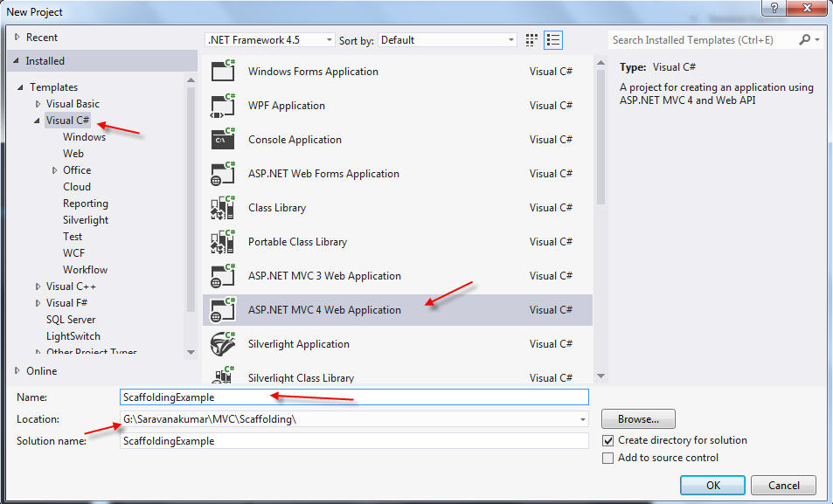The width and height of the screenshot is (833, 504).
Task: Click the Class Library template icon
Action: coord(223,207)
